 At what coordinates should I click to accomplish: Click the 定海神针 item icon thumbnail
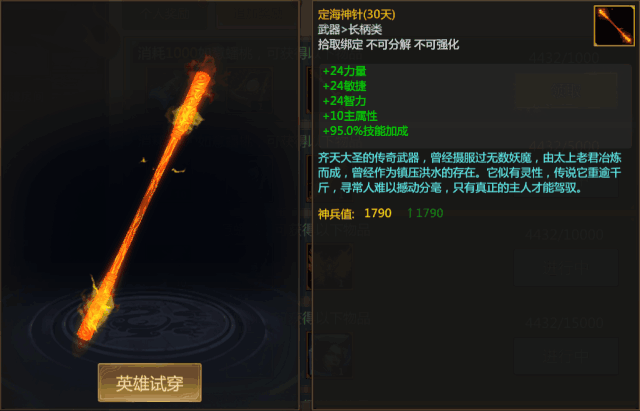pyautogui.click(x=614, y=26)
